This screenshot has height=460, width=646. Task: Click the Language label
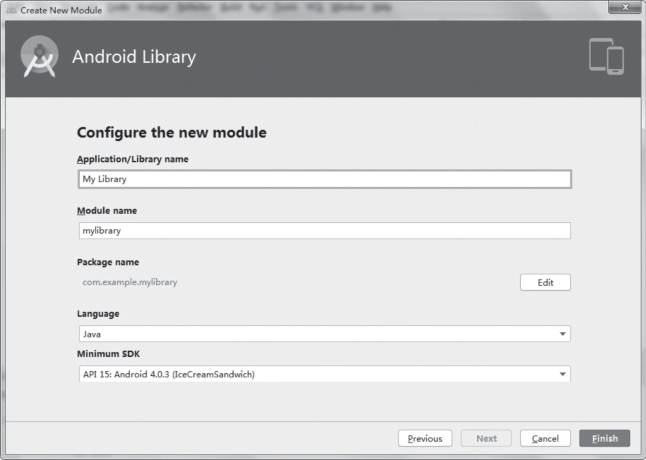pyautogui.click(x=98, y=314)
